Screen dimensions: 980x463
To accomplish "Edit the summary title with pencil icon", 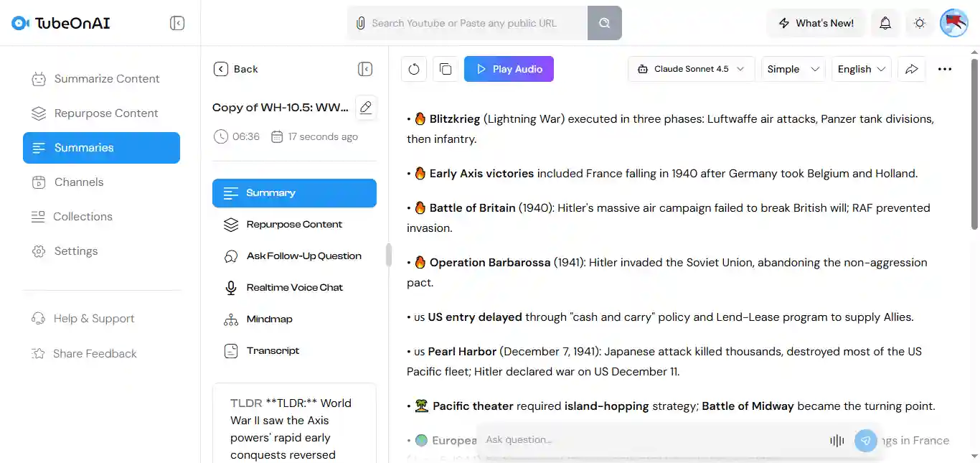I will tap(366, 108).
